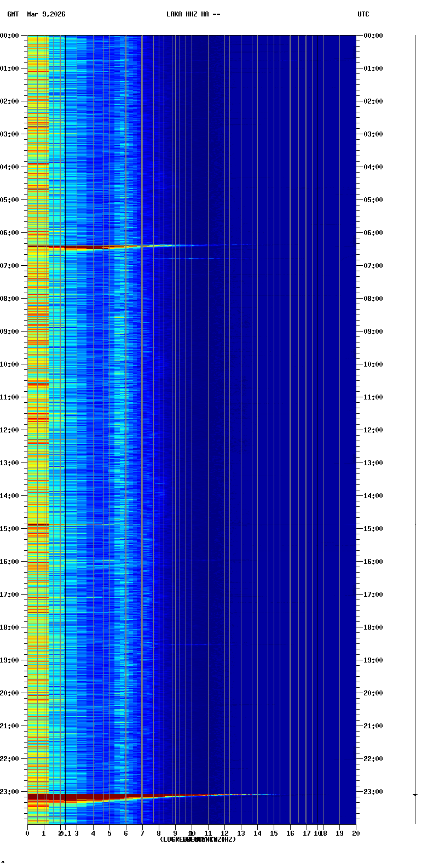Click the GMT label in the header
The width and height of the screenshot is (439, 868).
point(13,14)
